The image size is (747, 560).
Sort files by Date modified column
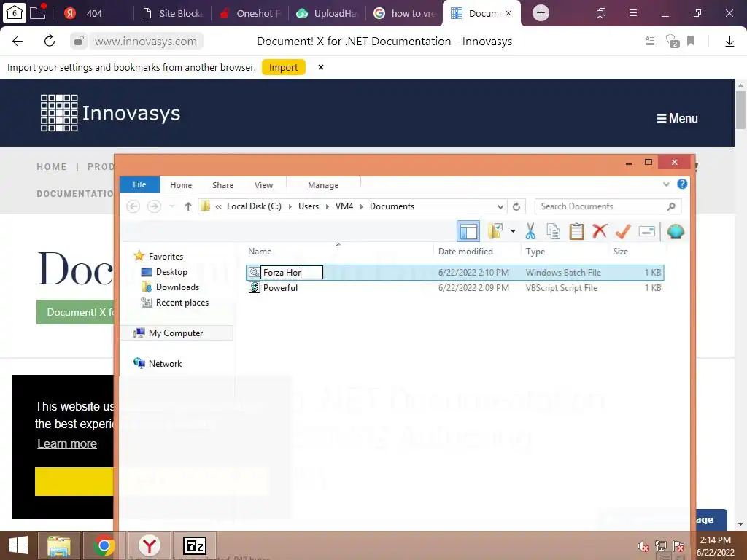[465, 252]
